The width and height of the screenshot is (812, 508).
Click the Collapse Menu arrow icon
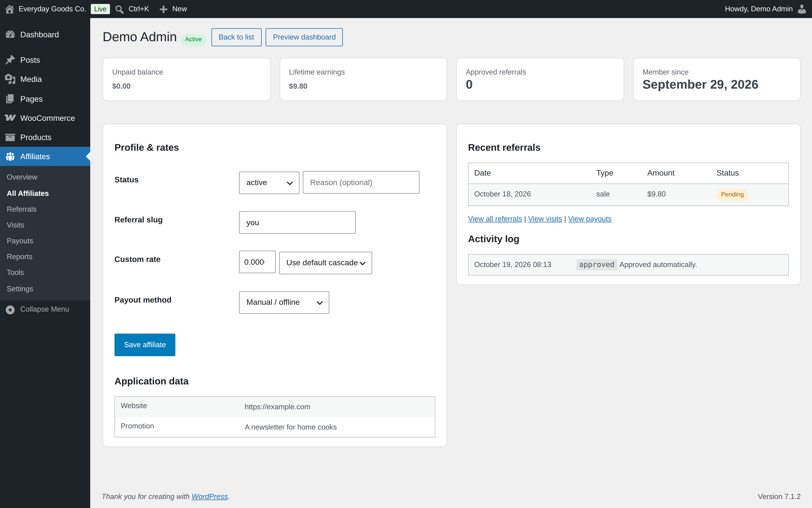coord(10,309)
